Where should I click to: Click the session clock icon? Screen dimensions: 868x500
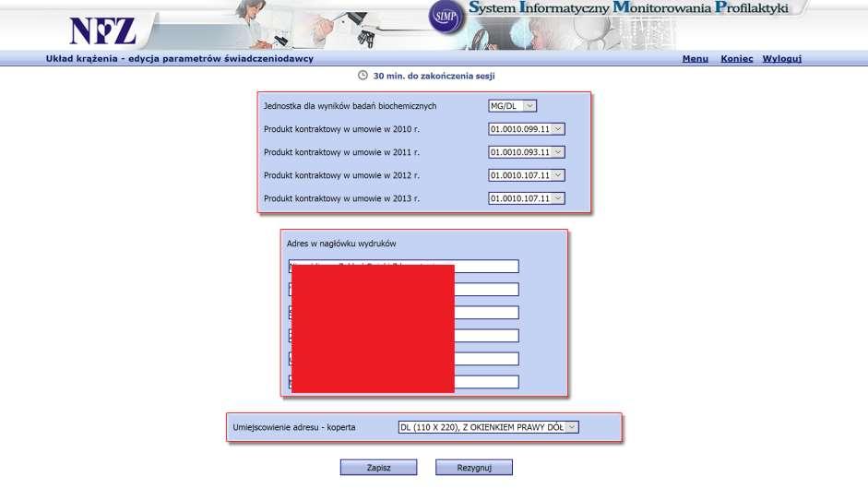(x=363, y=76)
